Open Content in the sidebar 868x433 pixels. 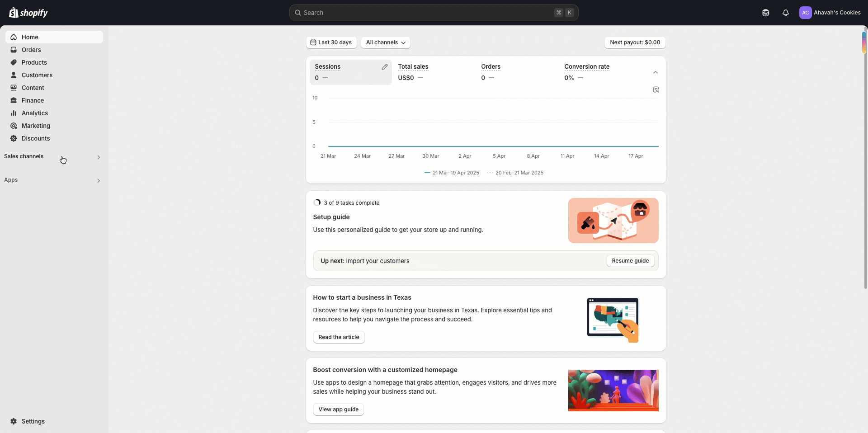coord(54,88)
